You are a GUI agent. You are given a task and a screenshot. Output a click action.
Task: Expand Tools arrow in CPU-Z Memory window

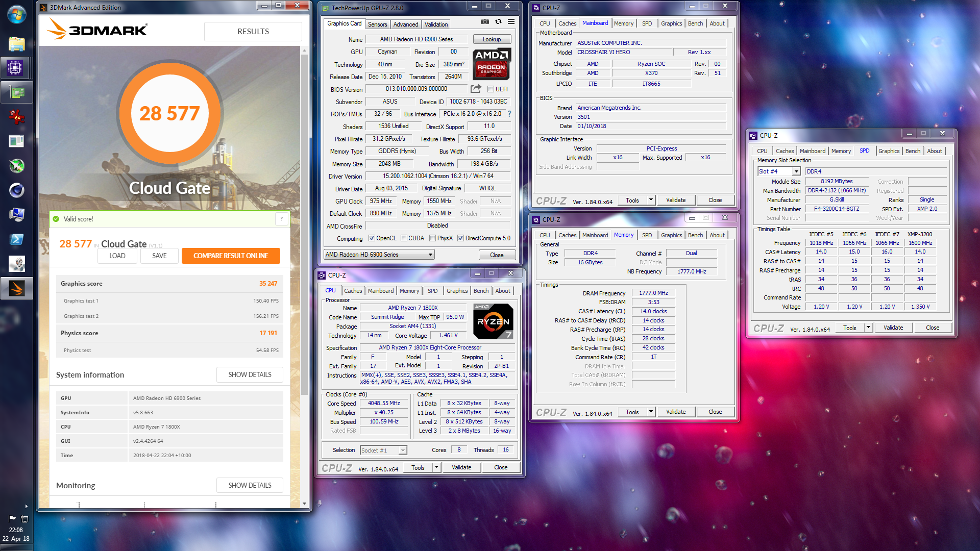coord(651,412)
